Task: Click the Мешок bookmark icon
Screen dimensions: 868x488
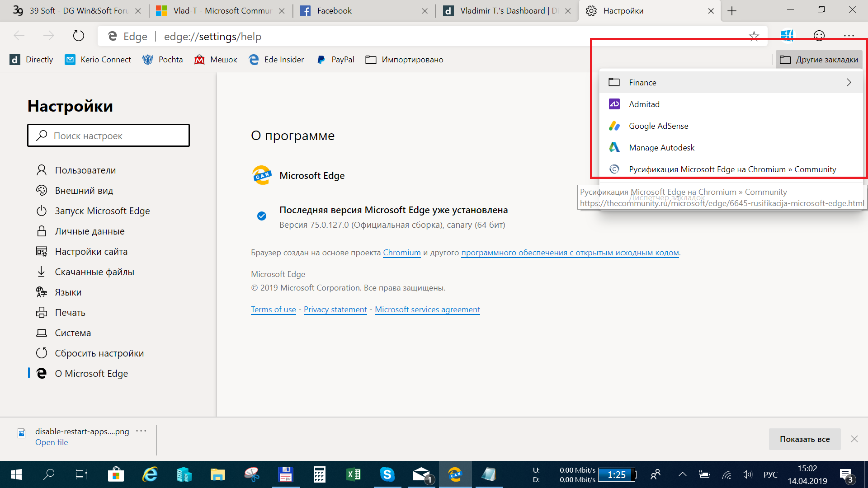Action: [200, 60]
